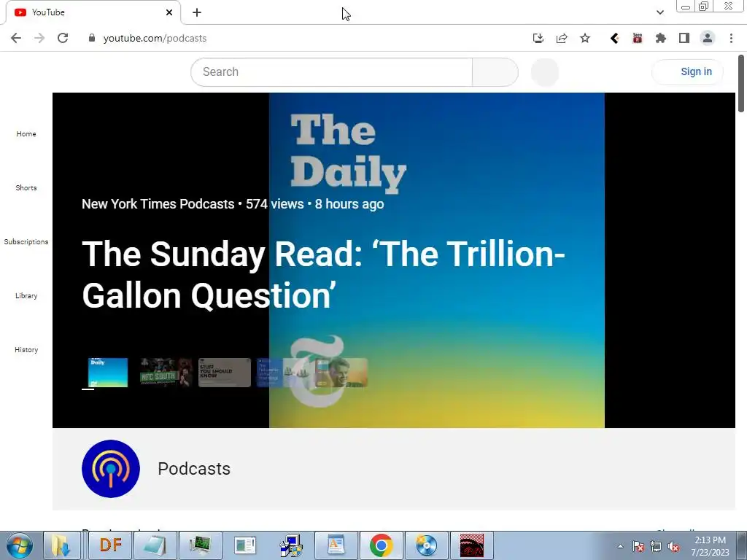The height and width of the screenshot is (560, 747).
Task: Click the network tray icon
Action: (x=656, y=546)
